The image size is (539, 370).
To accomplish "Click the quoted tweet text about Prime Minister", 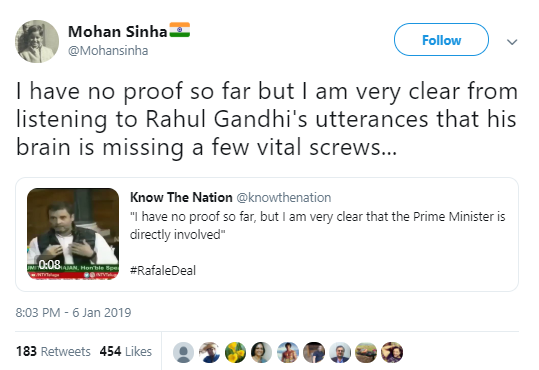I will pos(318,226).
